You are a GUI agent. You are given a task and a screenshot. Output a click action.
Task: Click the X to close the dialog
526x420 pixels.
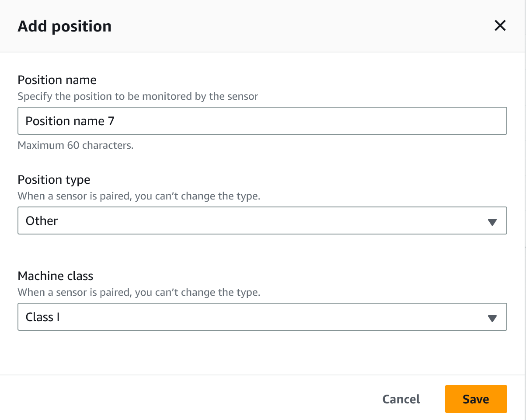(500, 26)
